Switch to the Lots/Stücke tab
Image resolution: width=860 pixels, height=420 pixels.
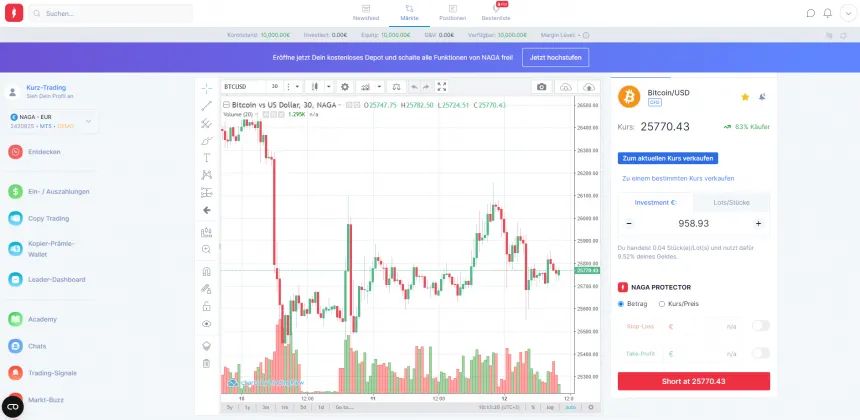click(x=731, y=202)
